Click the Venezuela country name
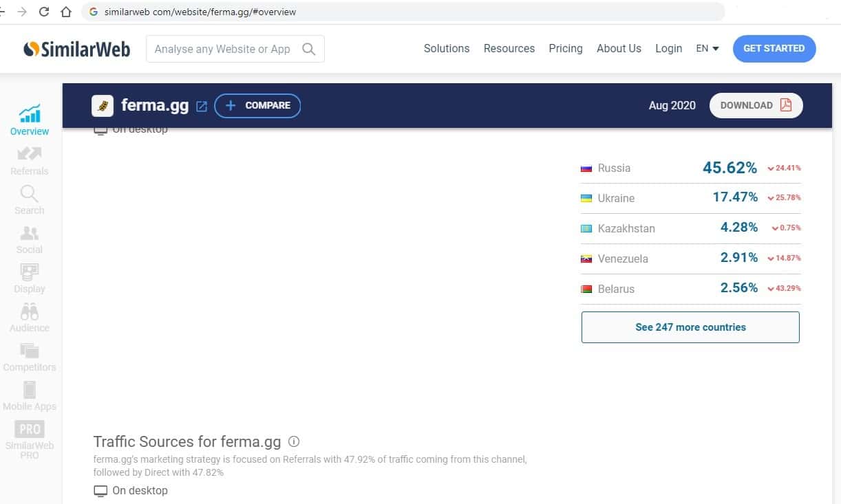841x504 pixels. 623,259
